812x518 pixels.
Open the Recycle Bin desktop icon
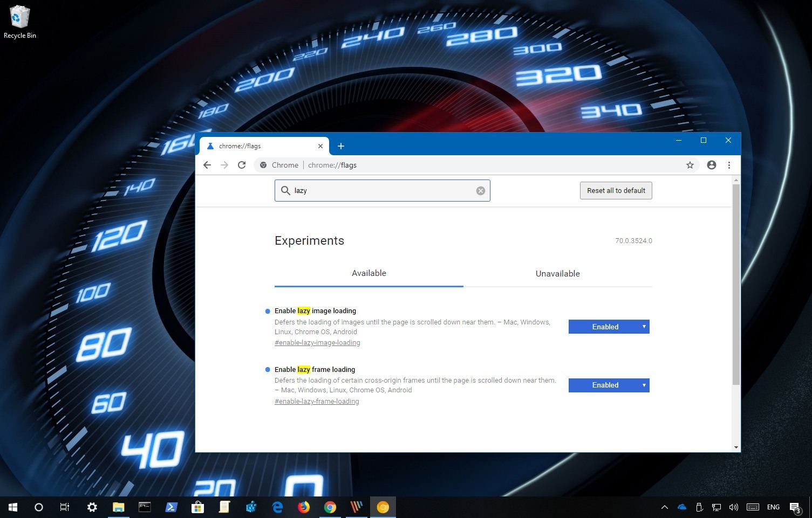[20, 22]
